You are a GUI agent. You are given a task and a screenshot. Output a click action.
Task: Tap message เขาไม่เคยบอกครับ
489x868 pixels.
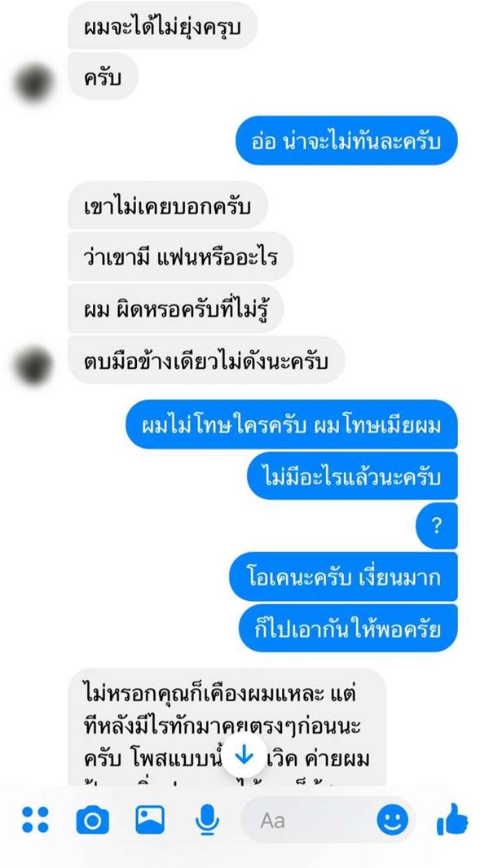coord(168,205)
